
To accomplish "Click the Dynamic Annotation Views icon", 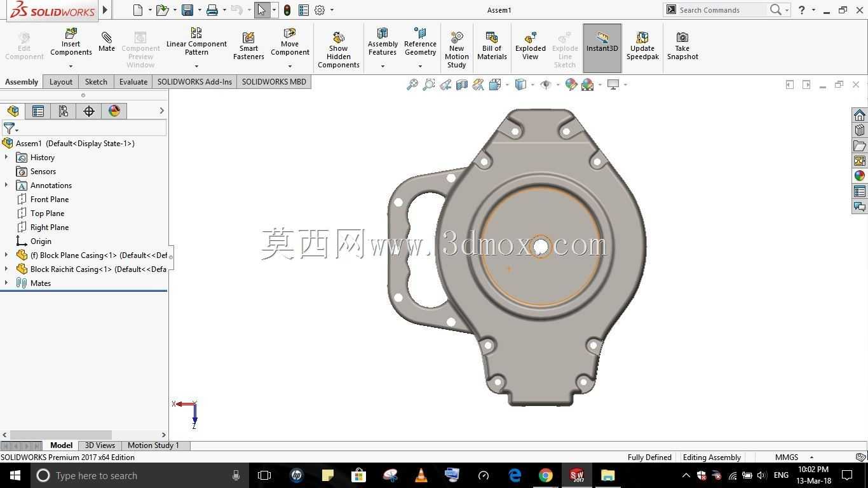I will tap(478, 85).
